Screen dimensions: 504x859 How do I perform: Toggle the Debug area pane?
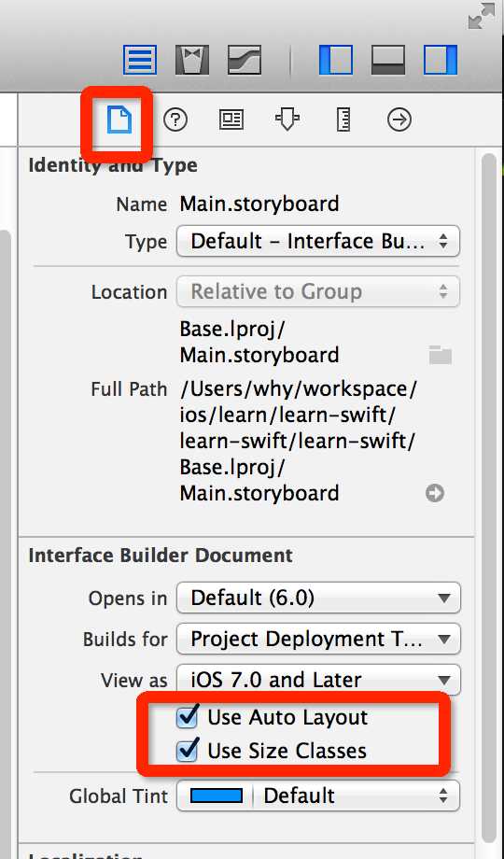tap(388, 59)
